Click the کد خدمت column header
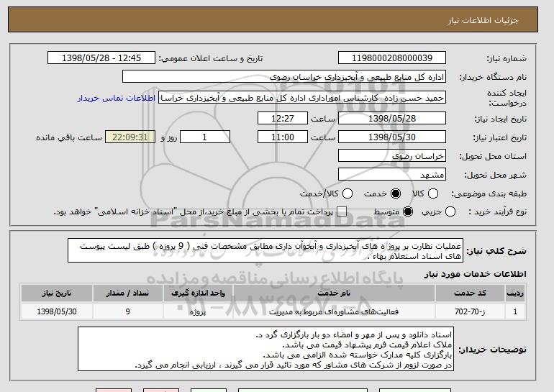The width and height of the screenshot is (554, 392). 470,293
